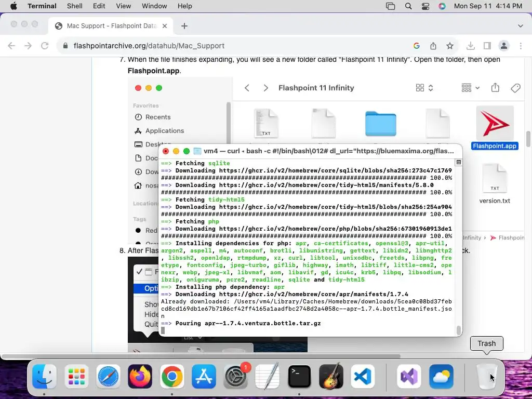Open the Shell menu
Image resolution: width=532 pixels, height=399 pixels.
pos(75,6)
